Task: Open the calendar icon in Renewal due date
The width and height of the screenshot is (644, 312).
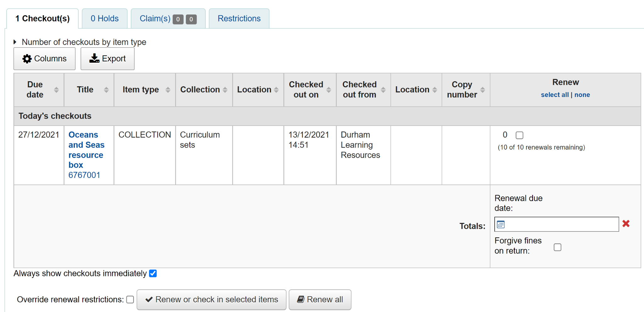Action: coord(501,224)
